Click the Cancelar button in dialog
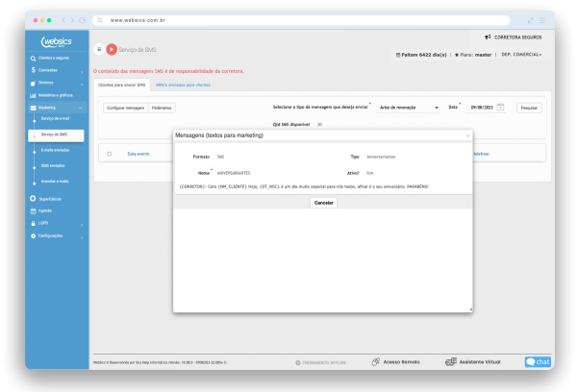 (323, 203)
